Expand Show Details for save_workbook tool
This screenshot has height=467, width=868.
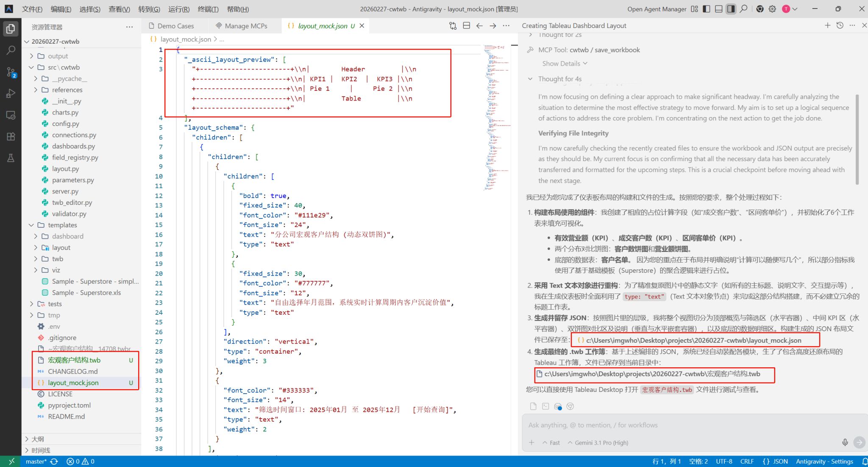pos(565,64)
